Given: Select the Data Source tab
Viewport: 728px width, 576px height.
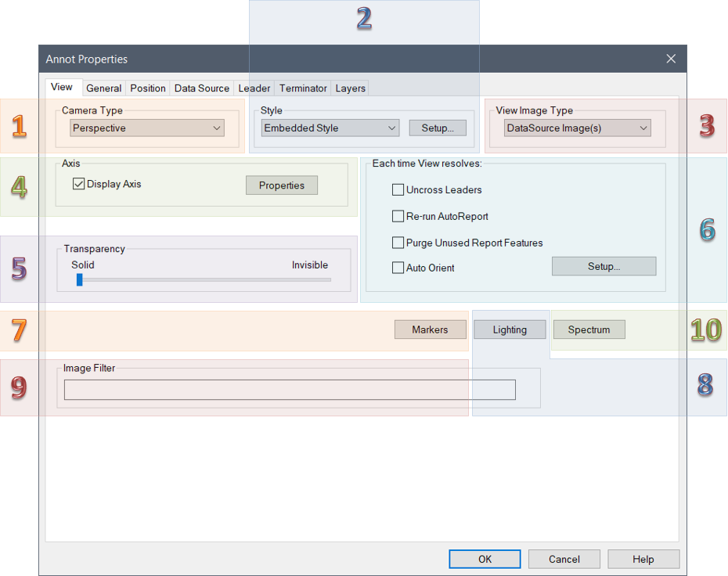Looking at the screenshot, I should click(x=201, y=88).
